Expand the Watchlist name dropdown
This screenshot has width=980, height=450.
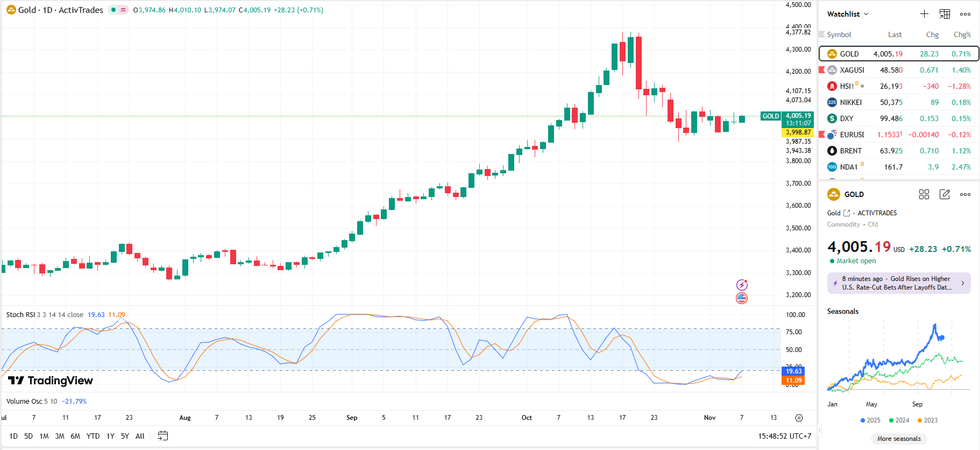[848, 14]
